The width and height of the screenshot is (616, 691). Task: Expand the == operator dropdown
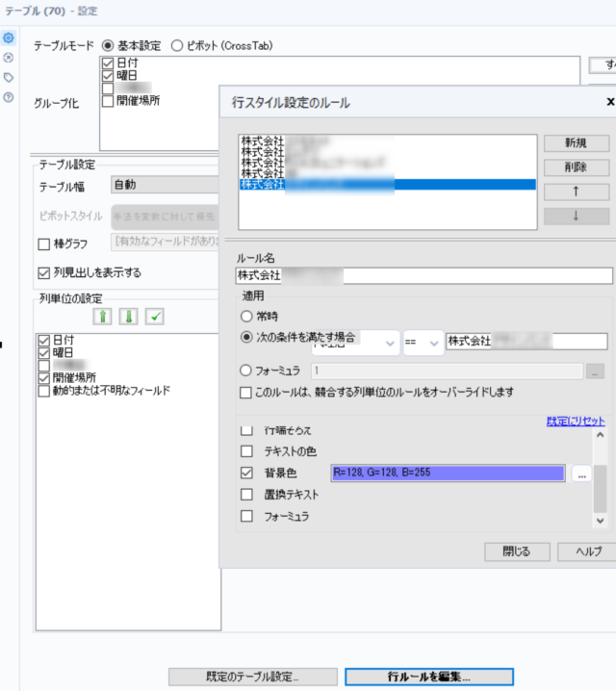click(x=423, y=342)
